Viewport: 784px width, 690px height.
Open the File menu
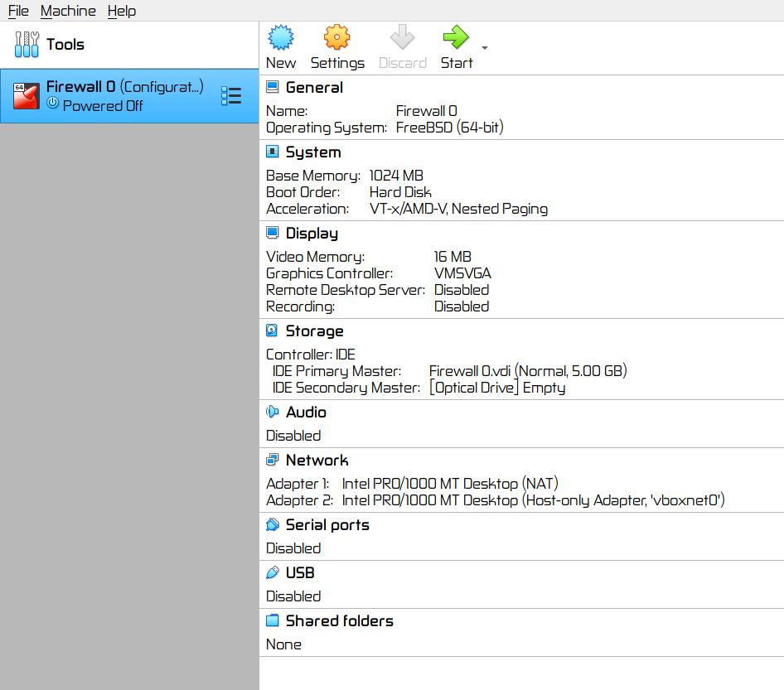point(18,11)
